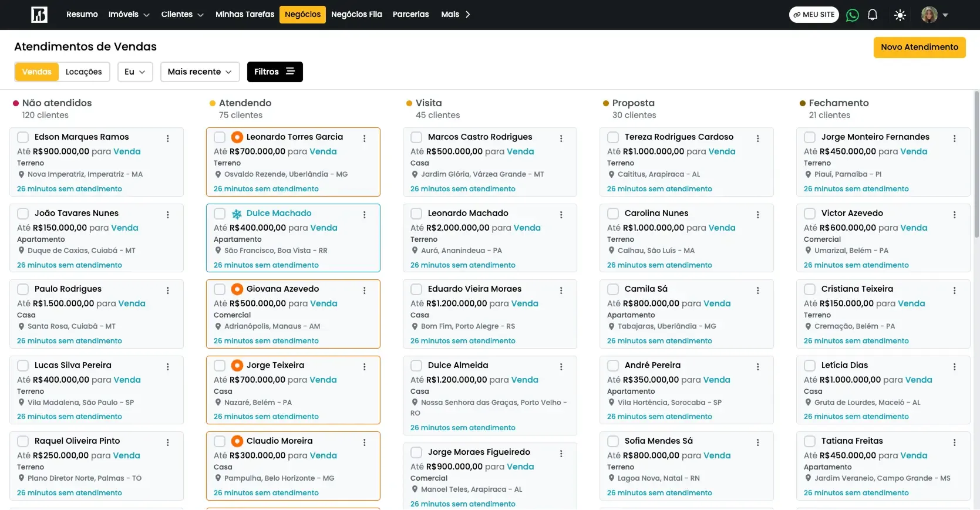The height and width of the screenshot is (510, 980).
Task: Open three-dot menu on Marcos Castro Rodrigues card
Action: [x=561, y=139]
